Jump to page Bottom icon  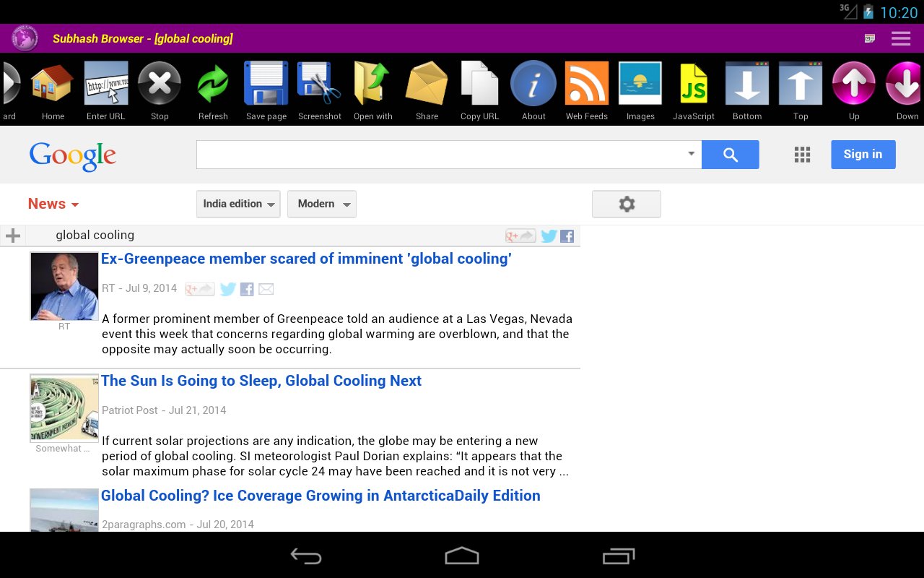point(747,83)
